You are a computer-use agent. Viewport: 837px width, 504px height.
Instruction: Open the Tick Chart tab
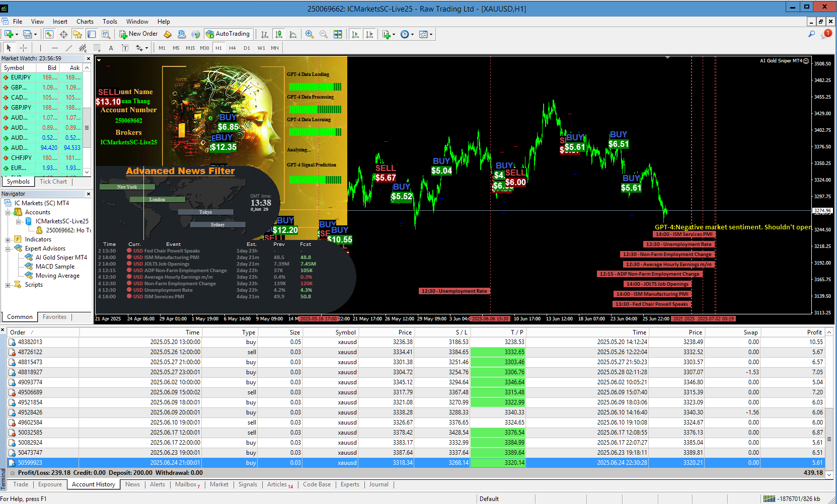click(x=53, y=182)
